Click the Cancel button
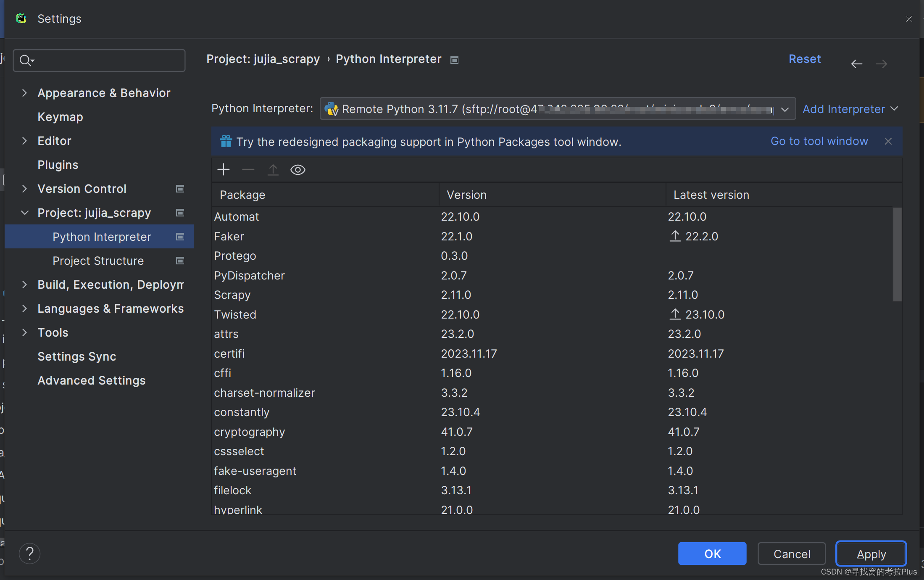This screenshot has width=924, height=580. point(792,554)
